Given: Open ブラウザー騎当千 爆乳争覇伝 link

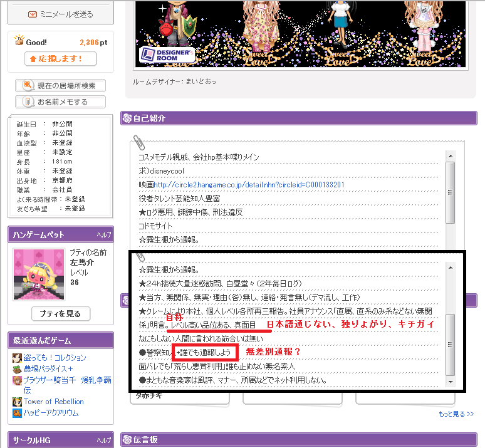Looking at the screenshot, I should 68,385.
